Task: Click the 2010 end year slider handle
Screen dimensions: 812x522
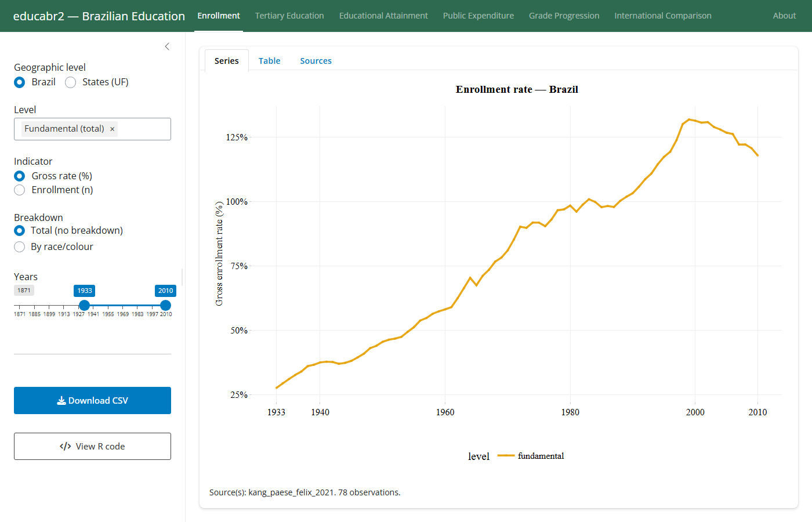Action: point(165,305)
